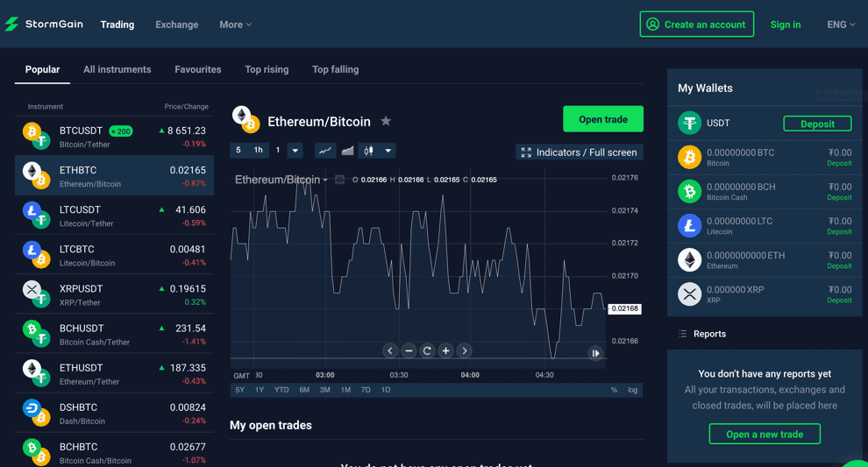Expand the interval dropdown arrow
This screenshot has width=868, height=467.
[295, 151]
